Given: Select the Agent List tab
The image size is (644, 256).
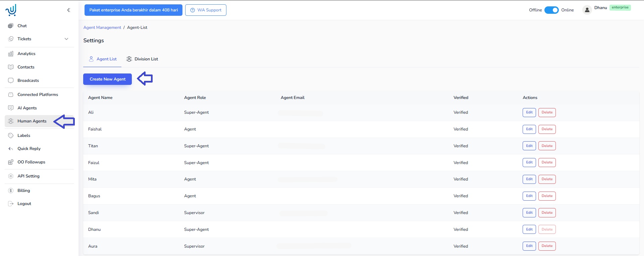Looking at the screenshot, I should point(103,59).
